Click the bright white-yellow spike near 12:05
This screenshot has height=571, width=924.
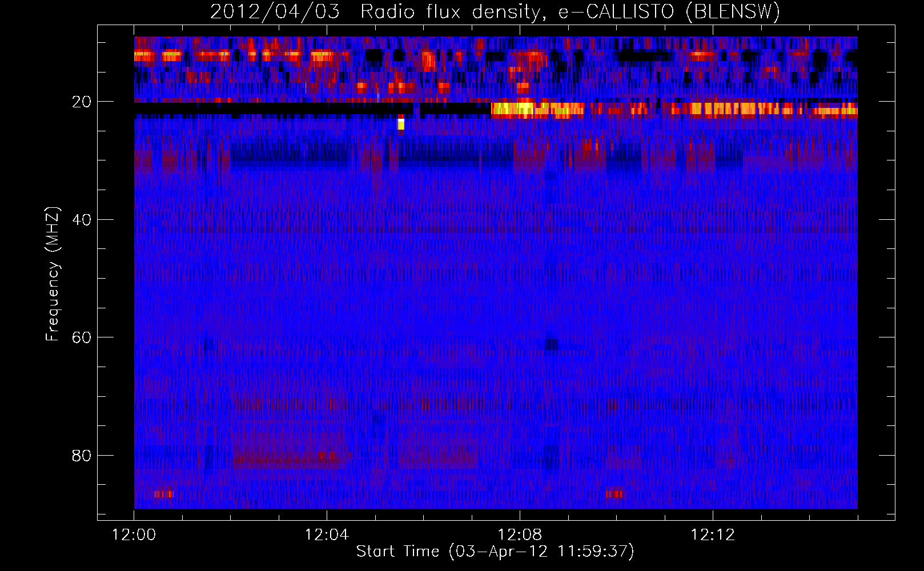pyautogui.click(x=401, y=123)
